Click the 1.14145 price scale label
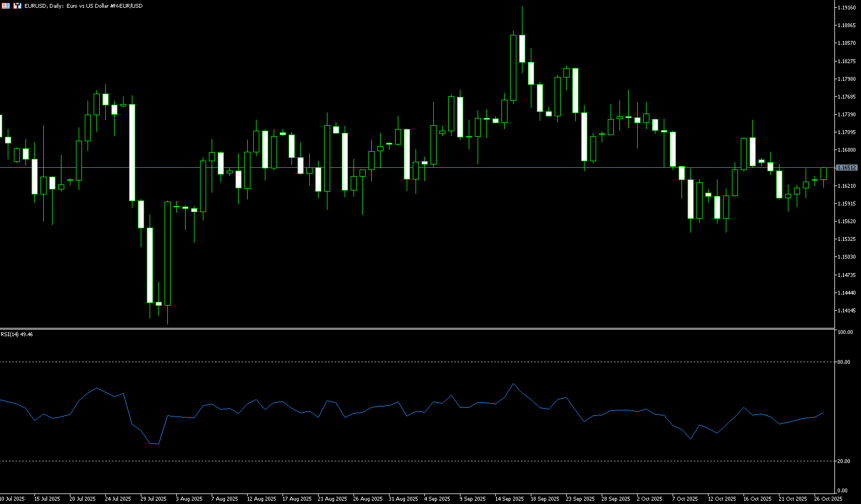The width and height of the screenshot is (861, 504). click(x=847, y=310)
